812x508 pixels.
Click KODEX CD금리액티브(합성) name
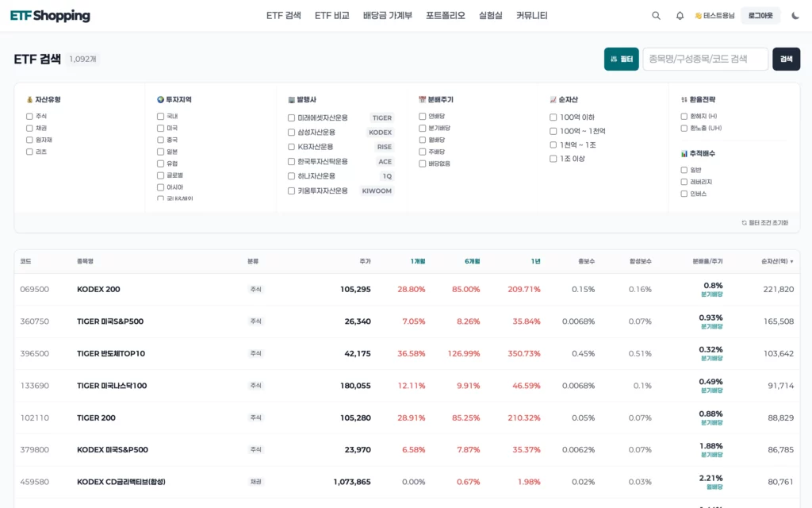(x=121, y=482)
